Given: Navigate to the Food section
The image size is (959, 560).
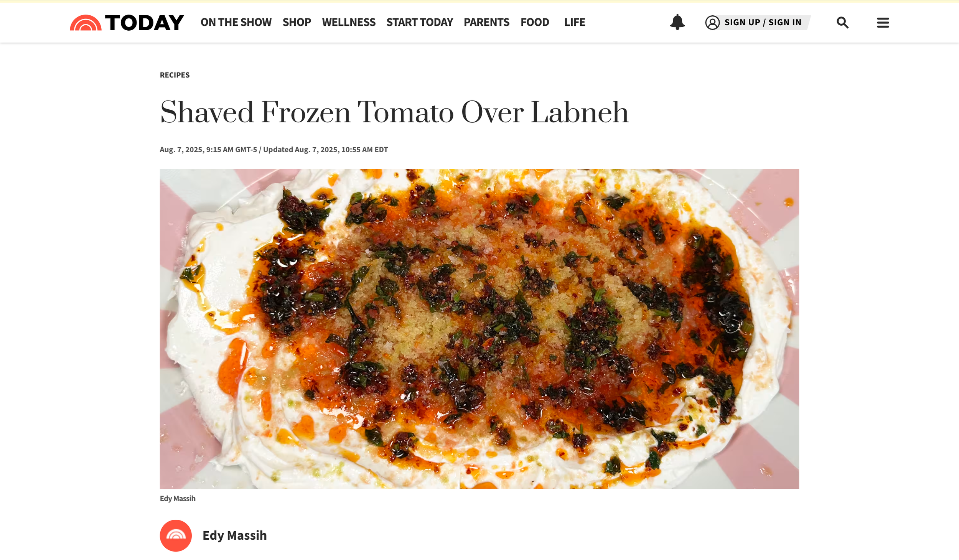Looking at the screenshot, I should point(535,22).
